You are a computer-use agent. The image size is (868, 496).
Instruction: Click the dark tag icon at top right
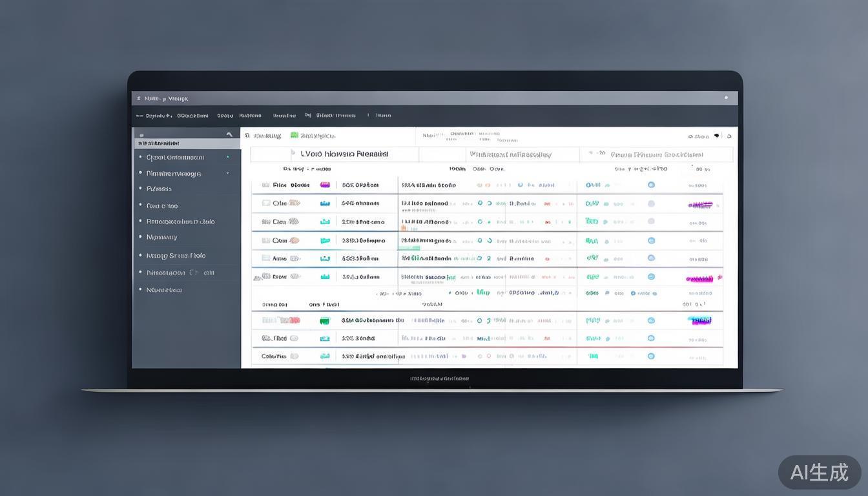coord(717,136)
